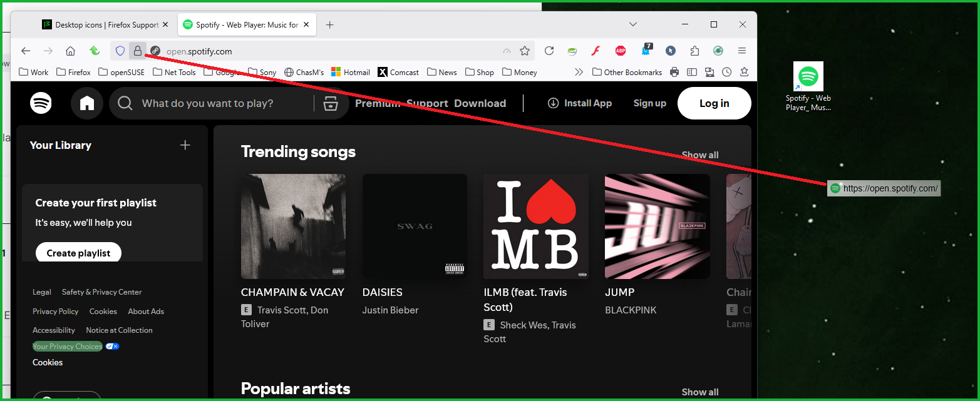Viewport: 980px width, 401px height.
Task: Open the list all tabs chevron
Action: [x=633, y=25]
